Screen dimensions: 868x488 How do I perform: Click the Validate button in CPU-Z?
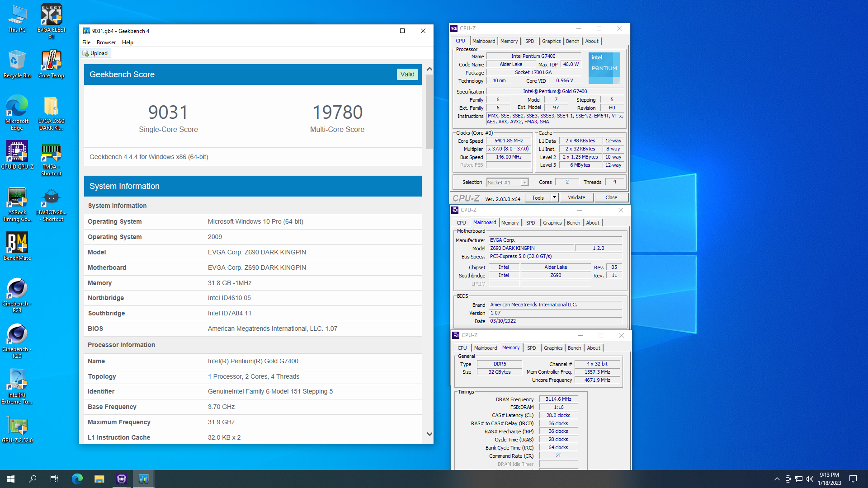click(x=576, y=197)
